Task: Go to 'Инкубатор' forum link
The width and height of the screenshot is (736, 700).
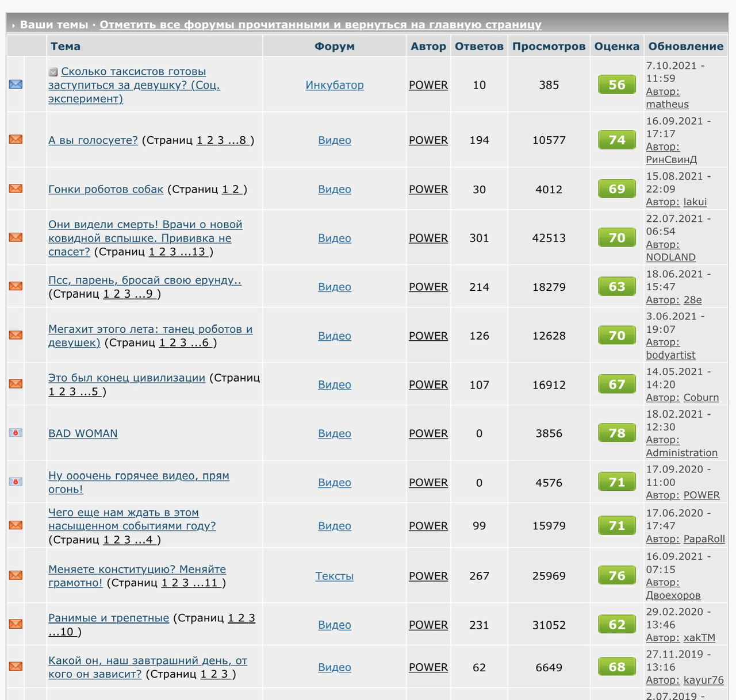Action: coord(335,85)
